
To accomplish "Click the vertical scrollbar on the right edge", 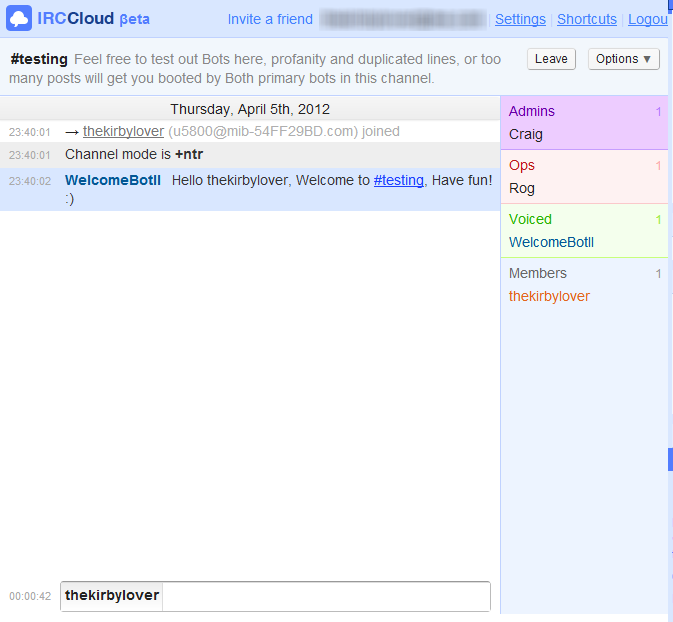I will point(670,459).
